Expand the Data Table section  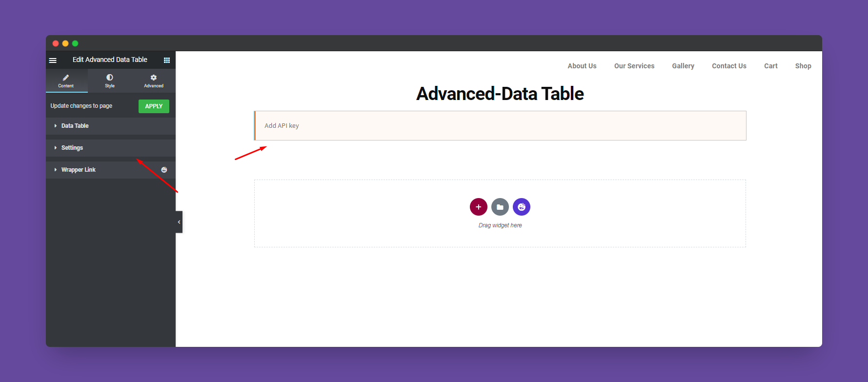[x=75, y=126]
